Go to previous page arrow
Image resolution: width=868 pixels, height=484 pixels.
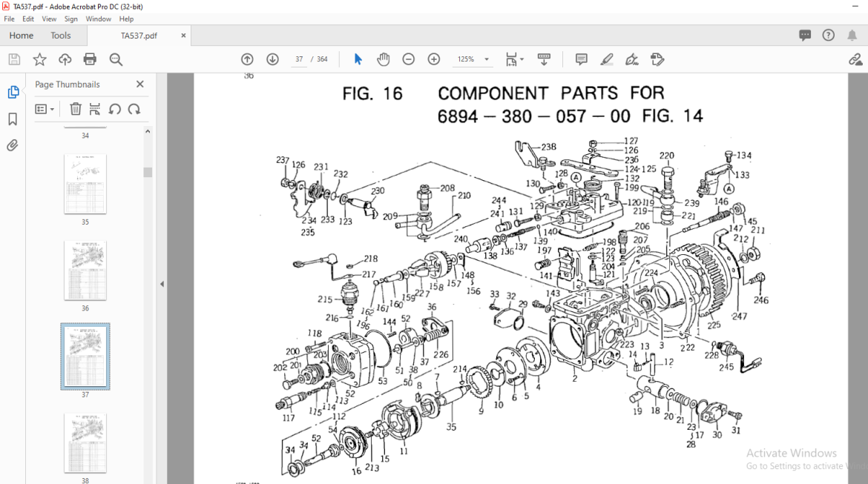pyautogui.click(x=248, y=59)
